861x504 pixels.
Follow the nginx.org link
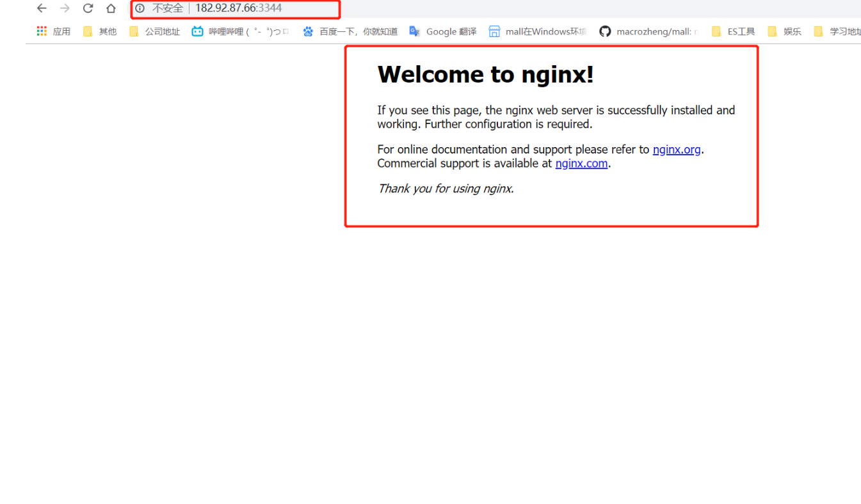click(x=677, y=150)
